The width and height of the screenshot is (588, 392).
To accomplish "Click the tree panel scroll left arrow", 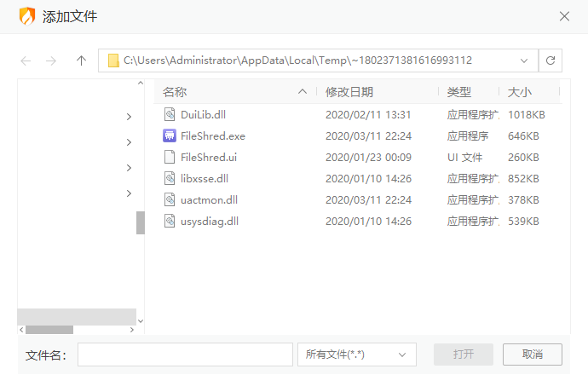I will click(x=21, y=330).
